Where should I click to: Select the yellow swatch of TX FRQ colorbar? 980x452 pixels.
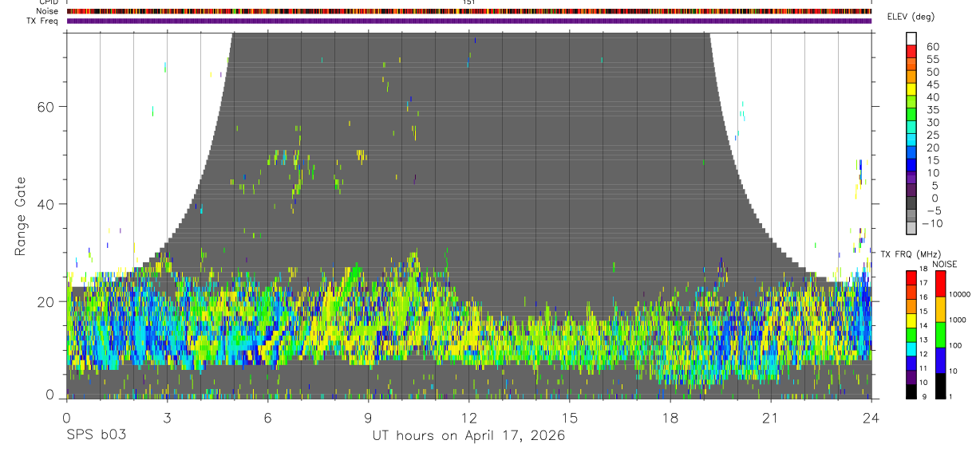click(911, 320)
